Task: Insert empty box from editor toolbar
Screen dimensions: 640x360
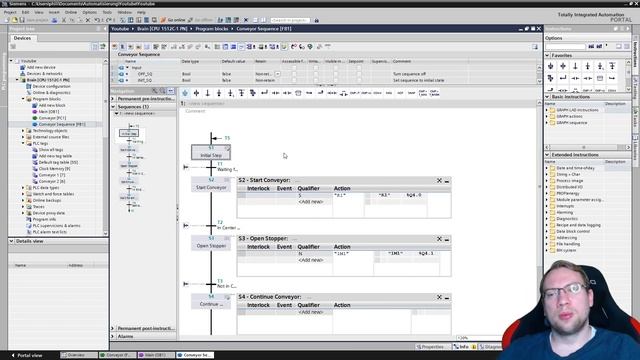Action: pos(298,93)
